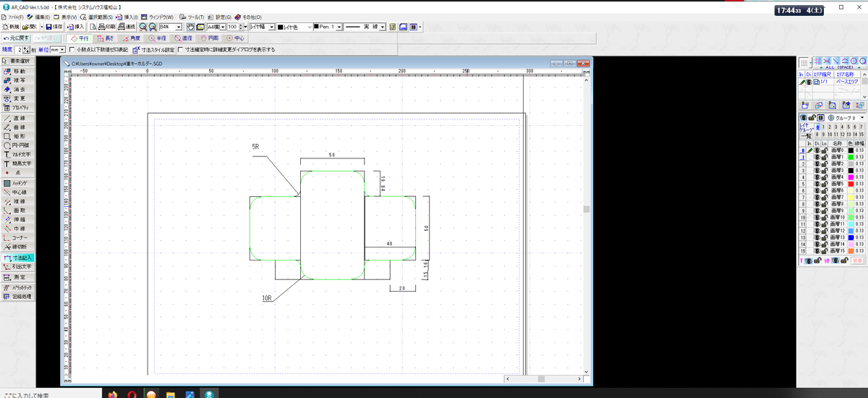Open the ファイル(F) menu
The image size is (868, 398).
[x=12, y=16]
